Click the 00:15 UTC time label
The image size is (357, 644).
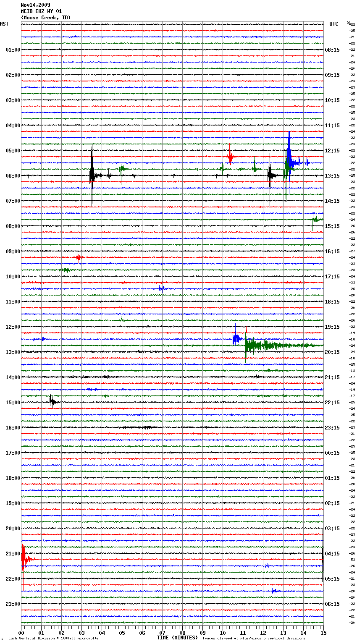coord(332,453)
